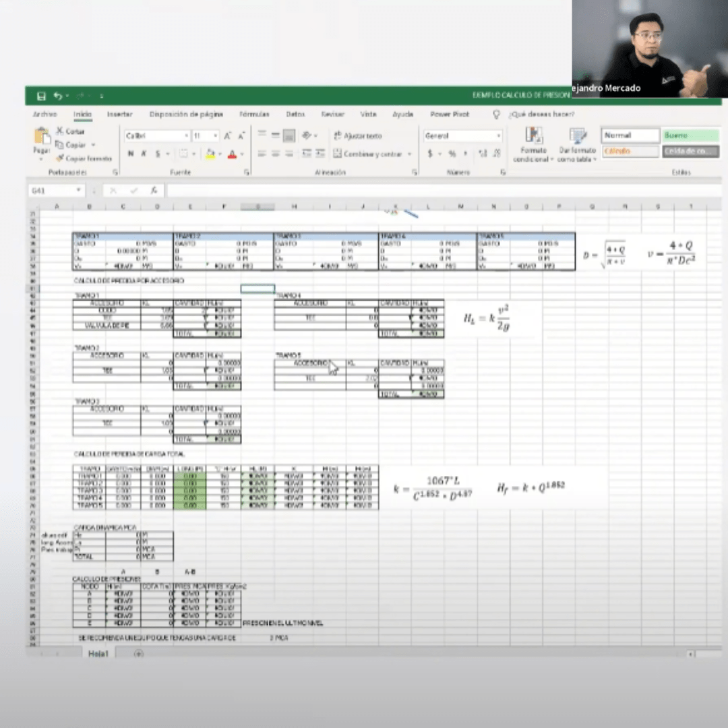Toggle italic (K) formatting
Screen dimensions: 728x728
tap(144, 154)
